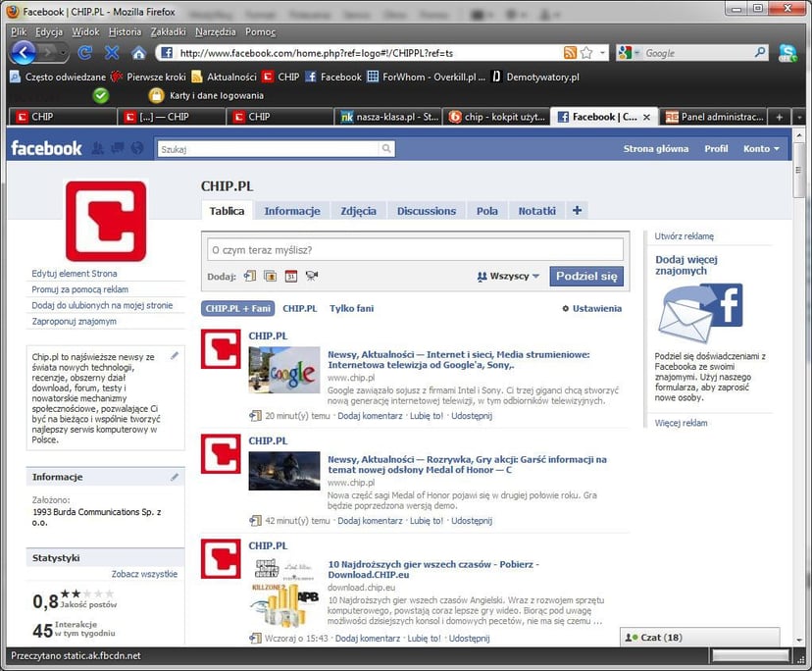Add an event via the calendar icon

coord(290,278)
